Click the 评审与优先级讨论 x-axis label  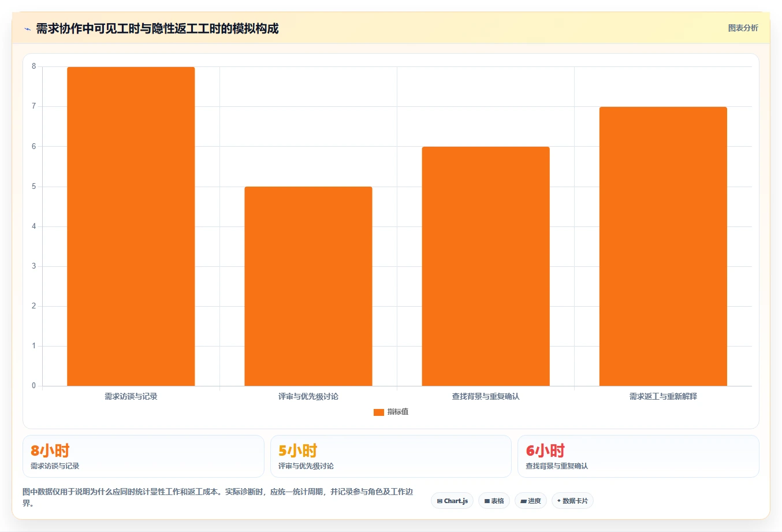(308, 396)
